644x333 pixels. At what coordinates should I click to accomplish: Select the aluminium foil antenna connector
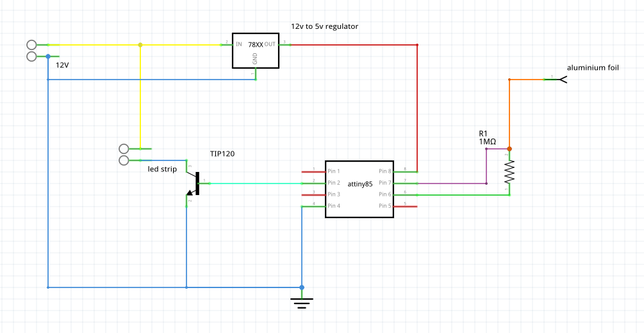coord(563,80)
